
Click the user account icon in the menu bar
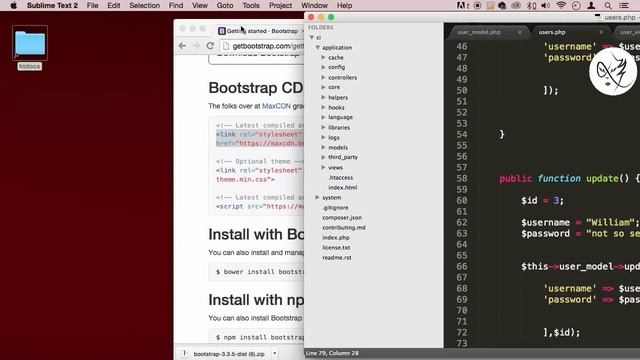591,6
